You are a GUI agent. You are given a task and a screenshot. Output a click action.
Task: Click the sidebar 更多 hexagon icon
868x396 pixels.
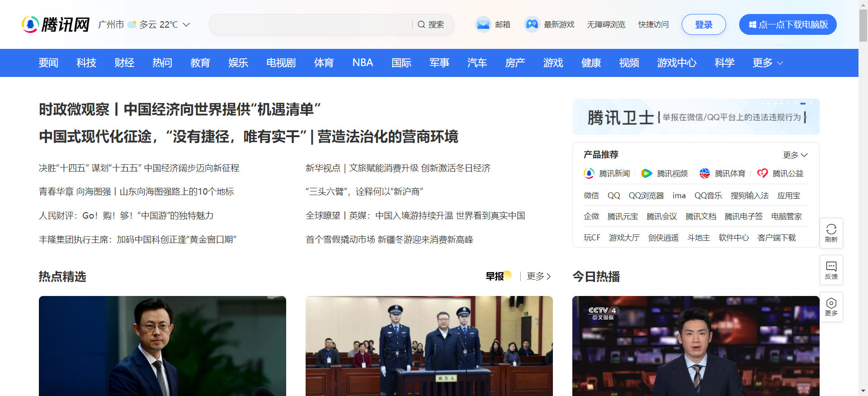pyautogui.click(x=831, y=303)
